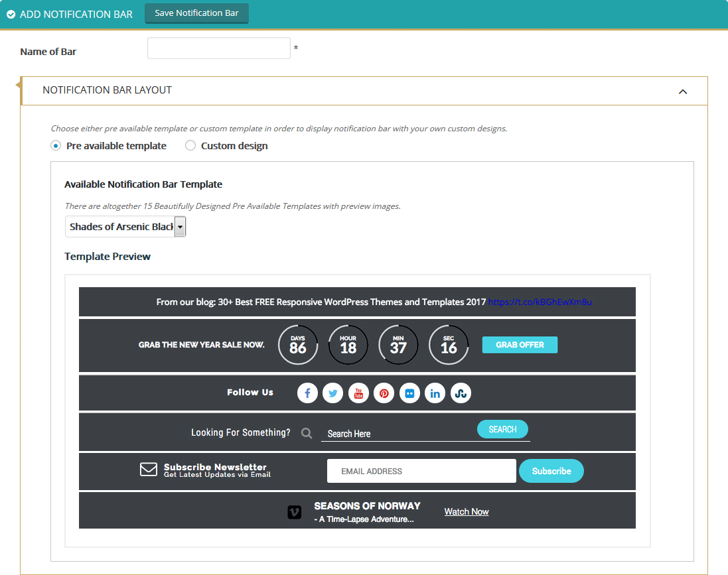Image resolution: width=728 pixels, height=575 pixels.
Task: Collapse the Notification Bar Layout section
Action: click(682, 92)
